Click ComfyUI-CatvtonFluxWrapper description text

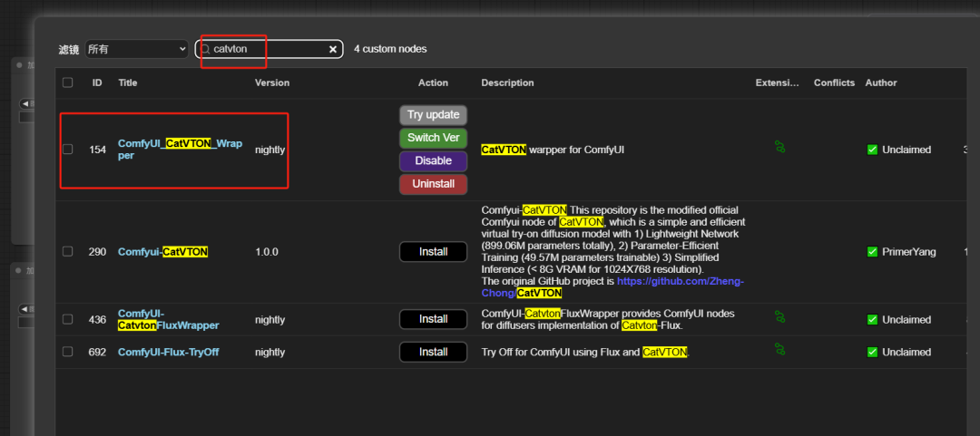pyautogui.click(x=607, y=319)
